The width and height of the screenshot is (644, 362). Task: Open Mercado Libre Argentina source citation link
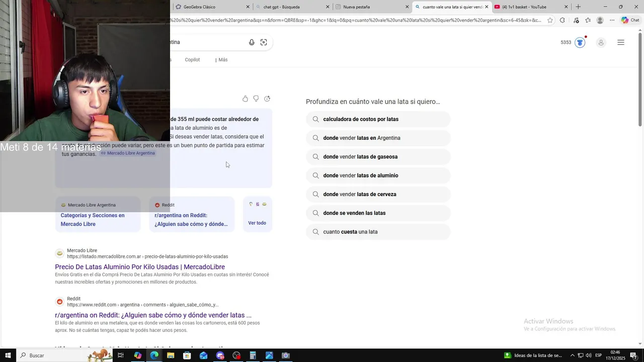click(128, 153)
